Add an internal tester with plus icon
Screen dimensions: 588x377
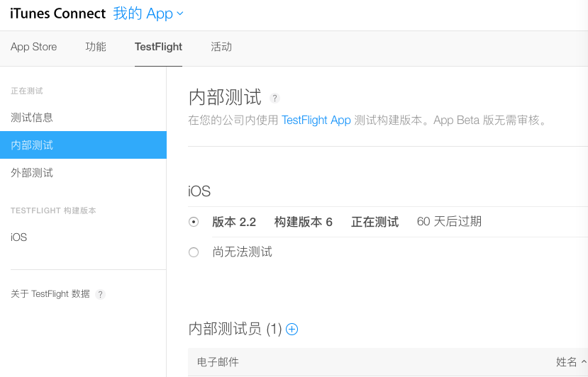pyautogui.click(x=292, y=329)
